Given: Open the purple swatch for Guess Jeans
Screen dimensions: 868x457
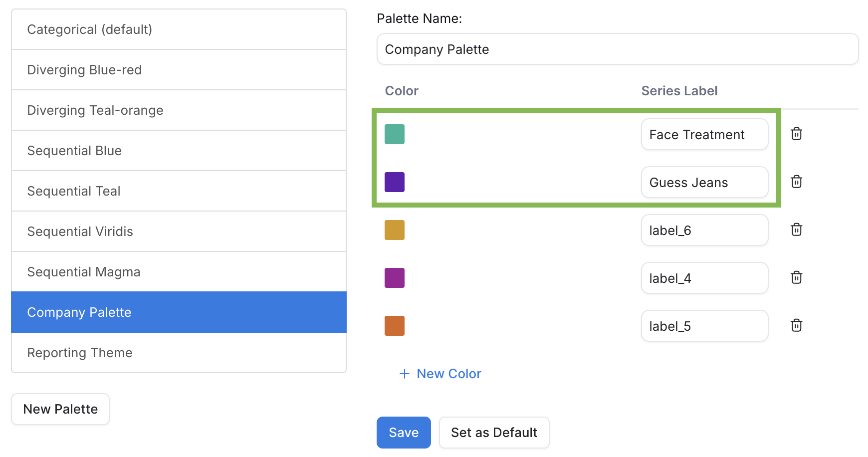Looking at the screenshot, I should [395, 182].
